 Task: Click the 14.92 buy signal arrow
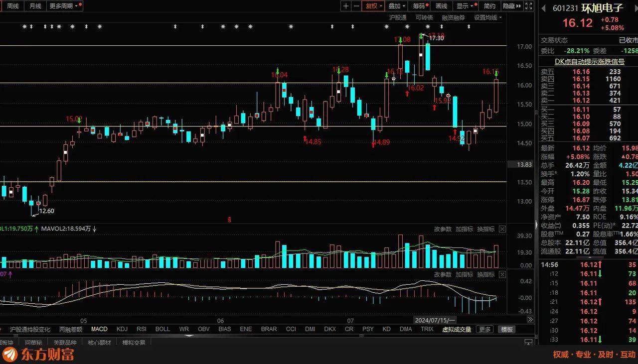455,131
